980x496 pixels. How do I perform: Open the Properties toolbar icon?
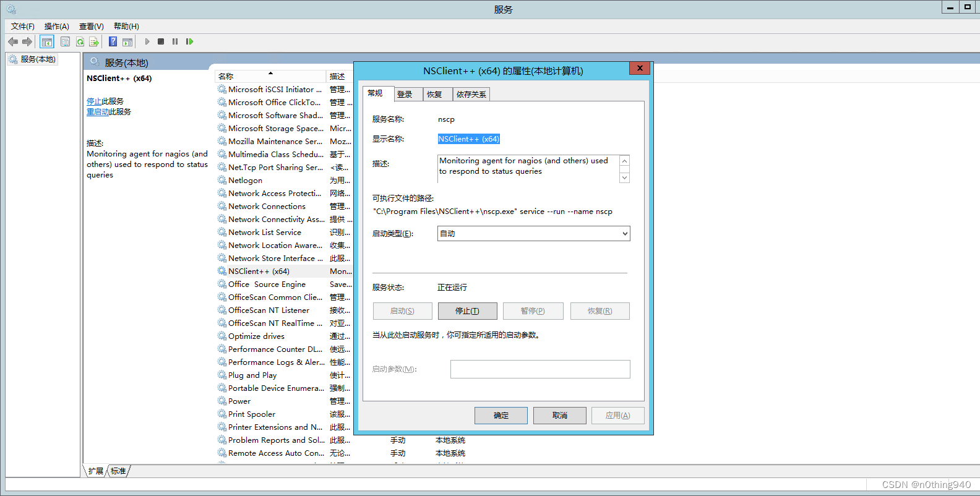65,41
